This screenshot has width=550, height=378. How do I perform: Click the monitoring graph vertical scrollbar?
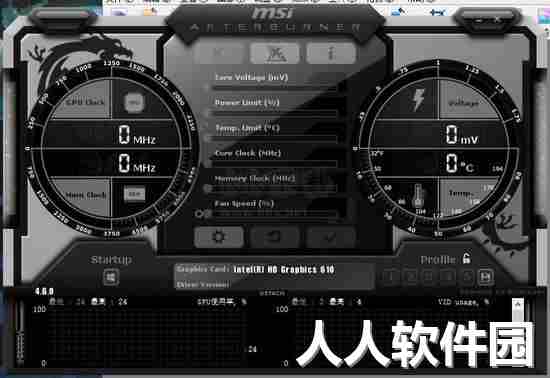coord(518,331)
